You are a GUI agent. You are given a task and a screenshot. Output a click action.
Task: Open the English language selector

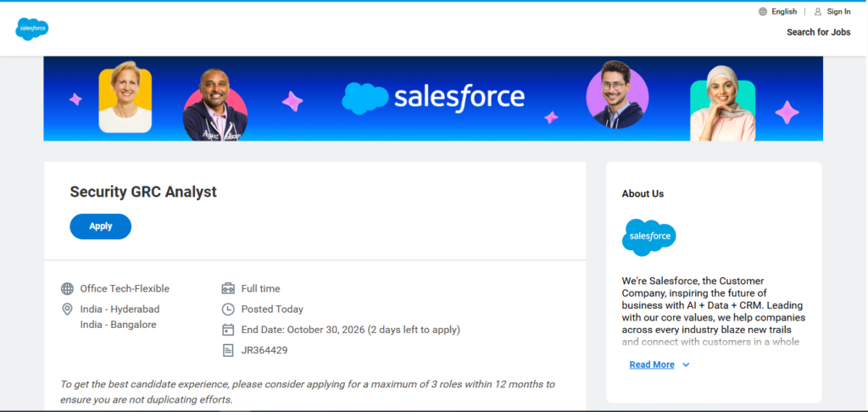784,12
